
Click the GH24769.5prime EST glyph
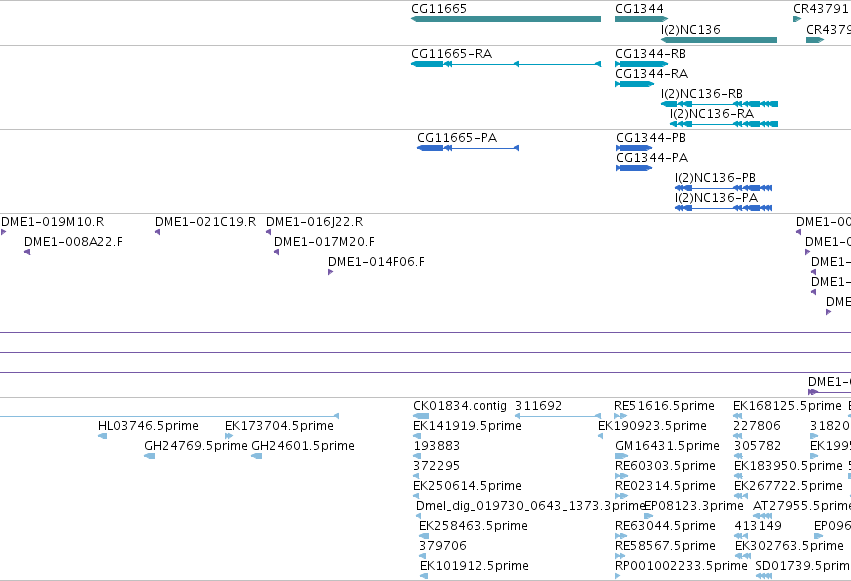tap(149, 456)
